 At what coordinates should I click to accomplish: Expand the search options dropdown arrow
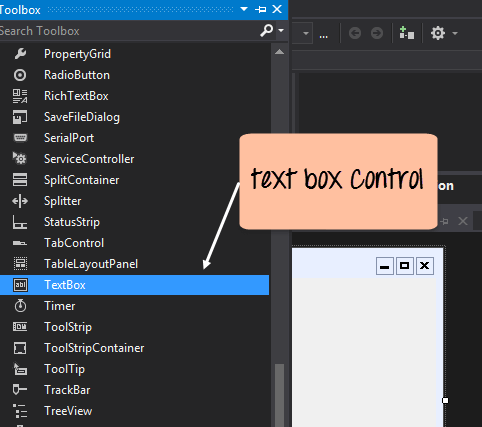coord(281,30)
